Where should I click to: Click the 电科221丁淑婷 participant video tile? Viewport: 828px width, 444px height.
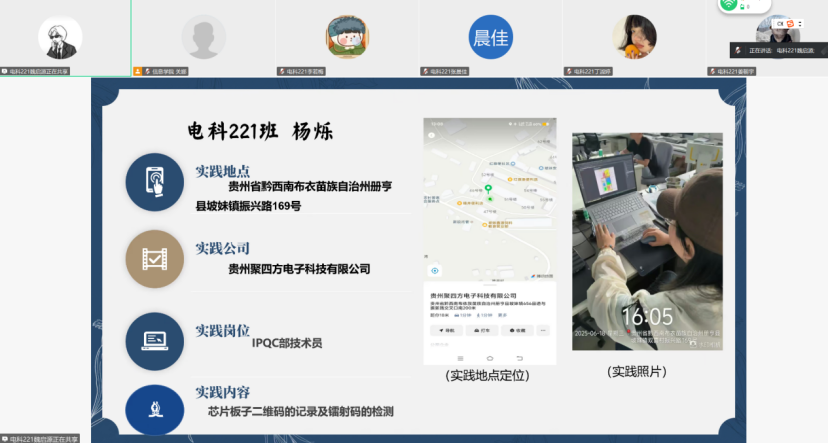point(633,37)
